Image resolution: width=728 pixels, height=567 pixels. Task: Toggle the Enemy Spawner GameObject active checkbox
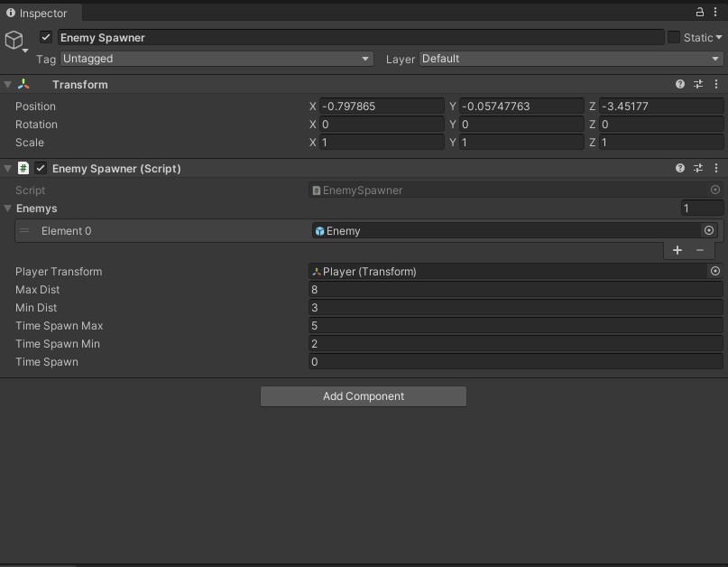tap(45, 37)
